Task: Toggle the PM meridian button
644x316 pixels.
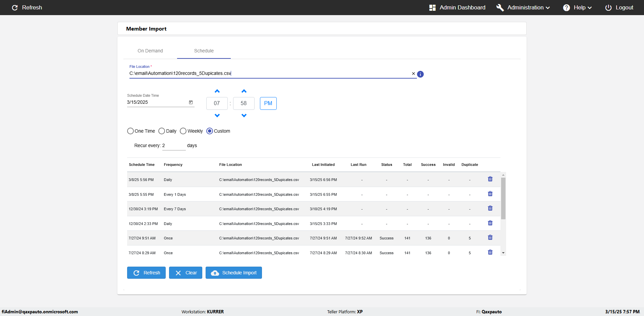Action: point(268,103)
